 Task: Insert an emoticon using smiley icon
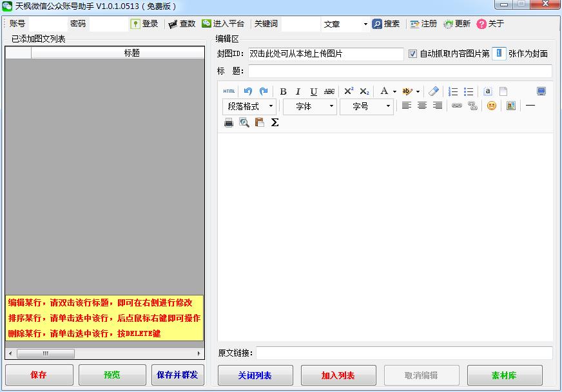coord(492,106)
